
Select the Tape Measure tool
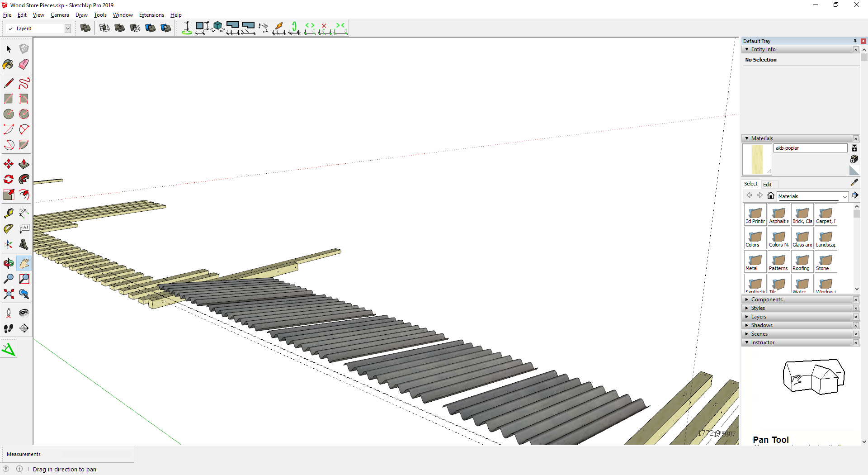click(x=9, y=214)
